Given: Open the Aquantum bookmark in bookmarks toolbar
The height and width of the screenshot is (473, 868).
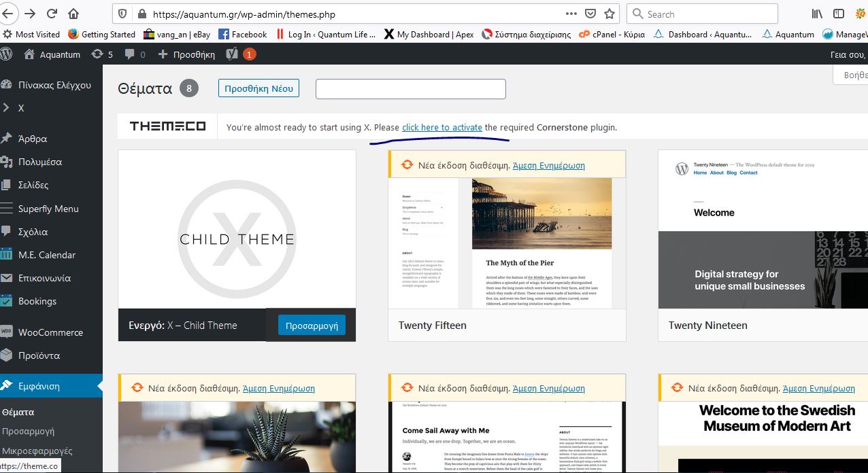Looking at the screenshot, I should pyautogui.click(x=788, y=34).
